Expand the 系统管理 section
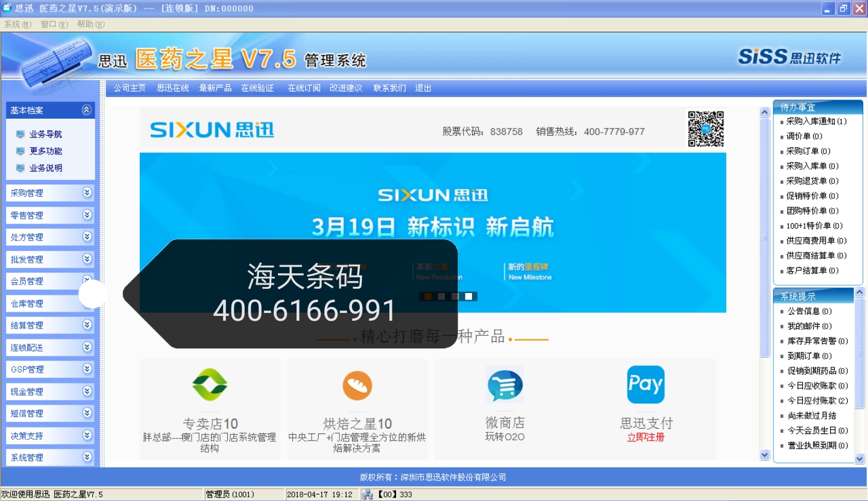Screen dimensions: 868x501 click(87, 457)
